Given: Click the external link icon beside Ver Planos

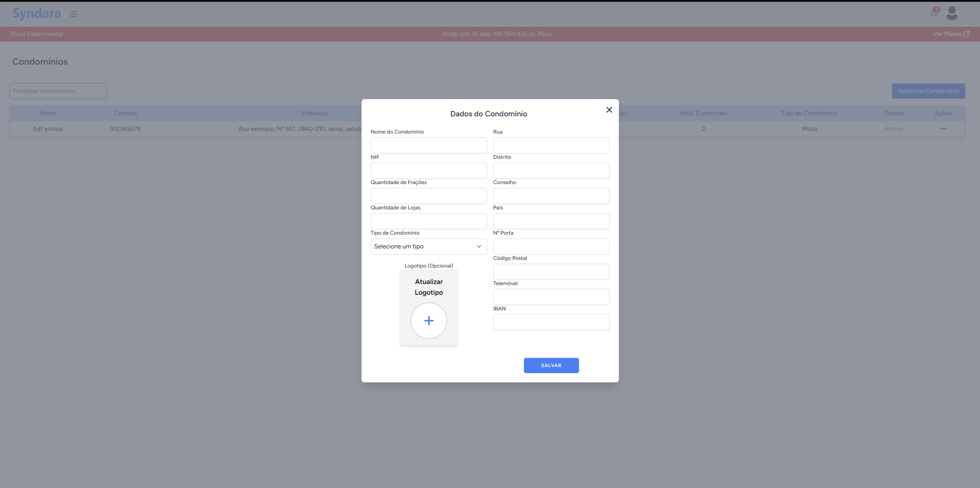Looking at the screenshot, I should coord(967,34).
